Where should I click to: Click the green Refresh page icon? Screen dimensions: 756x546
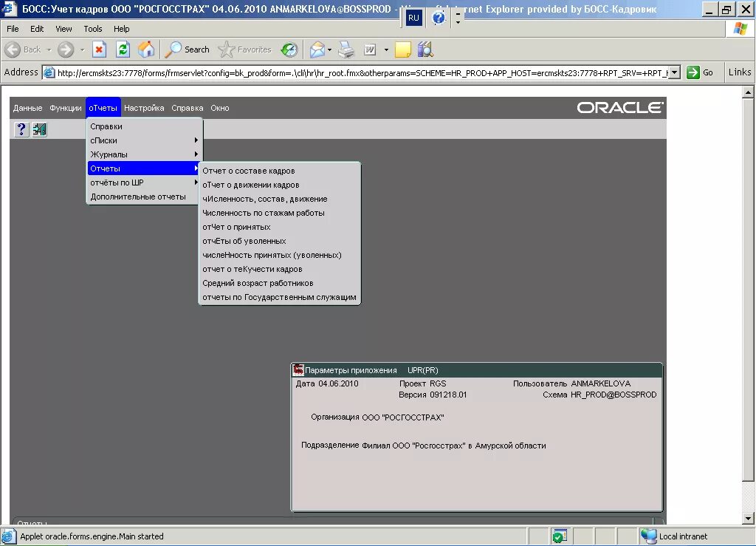coord(123,50)
